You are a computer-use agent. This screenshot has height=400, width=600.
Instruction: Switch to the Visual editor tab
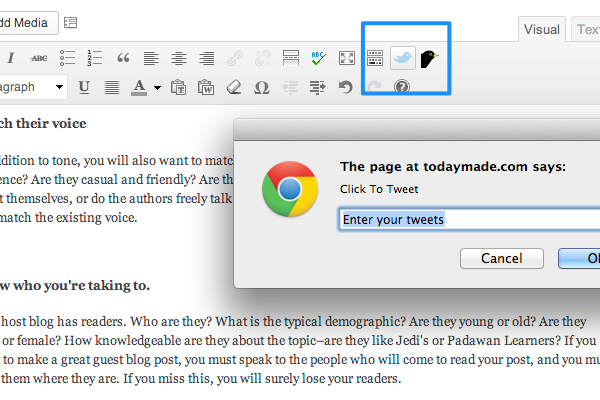pos(542,30)
